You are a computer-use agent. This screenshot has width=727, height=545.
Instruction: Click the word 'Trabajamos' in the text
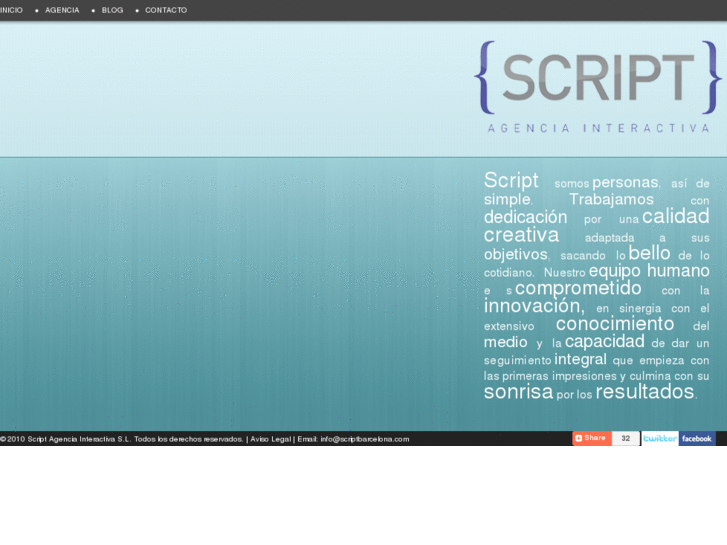(611, 199)
